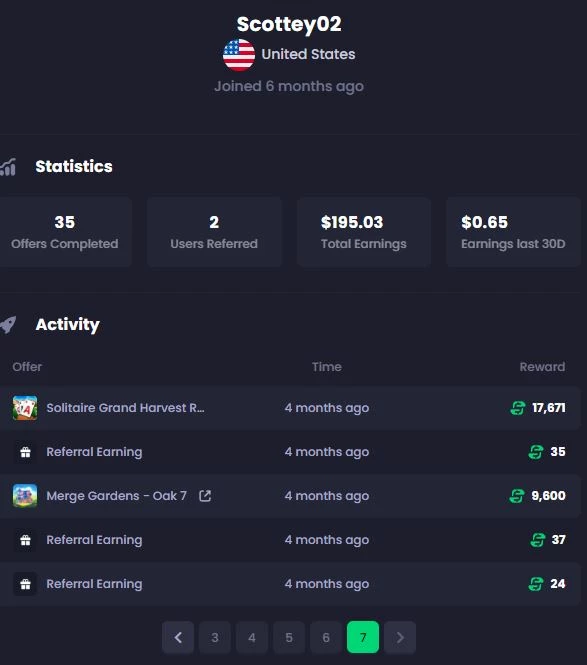Click the Activity section heading
The height and width of the screenshot is (665, 587).
click(x=67, y=325)
